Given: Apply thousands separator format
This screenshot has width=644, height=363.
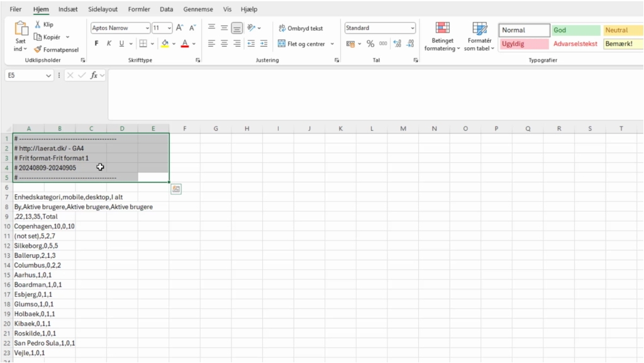Looking at the screenshot, I should click(x=382, y=43).
